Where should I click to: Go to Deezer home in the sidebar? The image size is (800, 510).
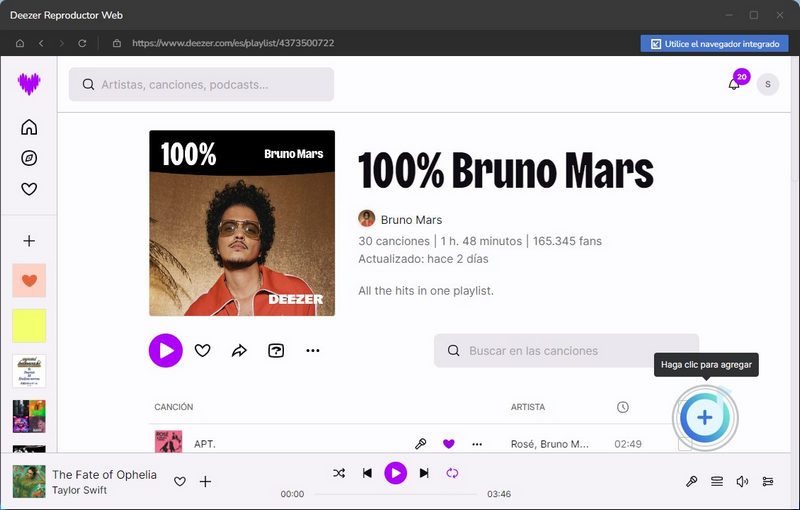[29, 127]
